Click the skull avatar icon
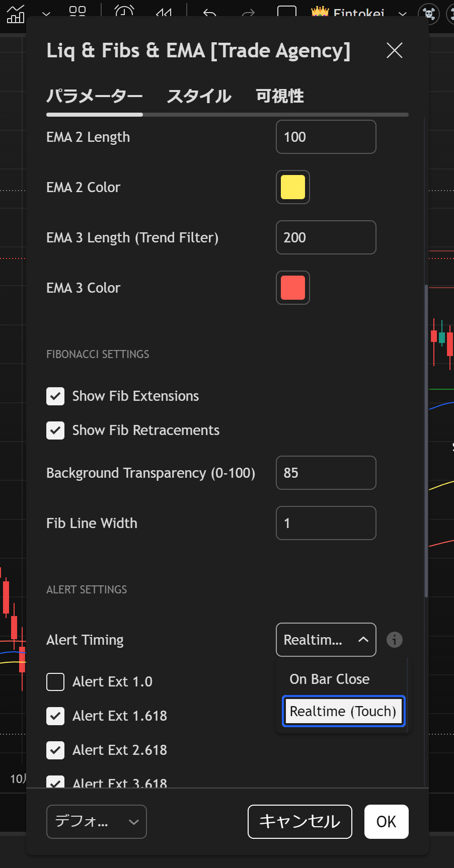This screenshot has height=868, width=454. click(429, 14)
